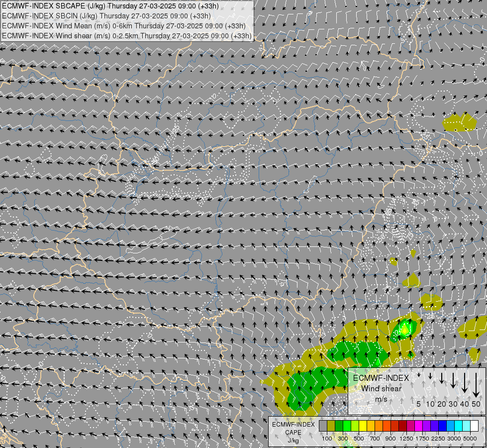Click the '50' wind shear scale number
Screen dimensions: 487x448
476,404
